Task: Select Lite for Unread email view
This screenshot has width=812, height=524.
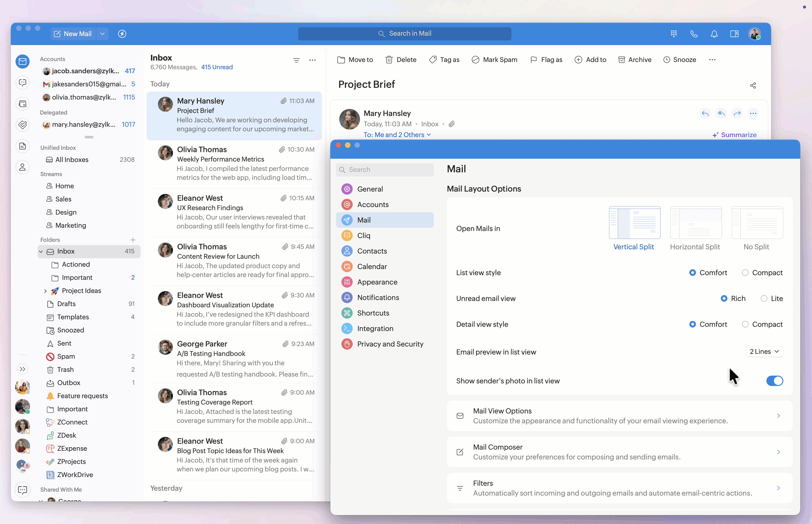Action: pyautogui.click(x=764, y=298)
